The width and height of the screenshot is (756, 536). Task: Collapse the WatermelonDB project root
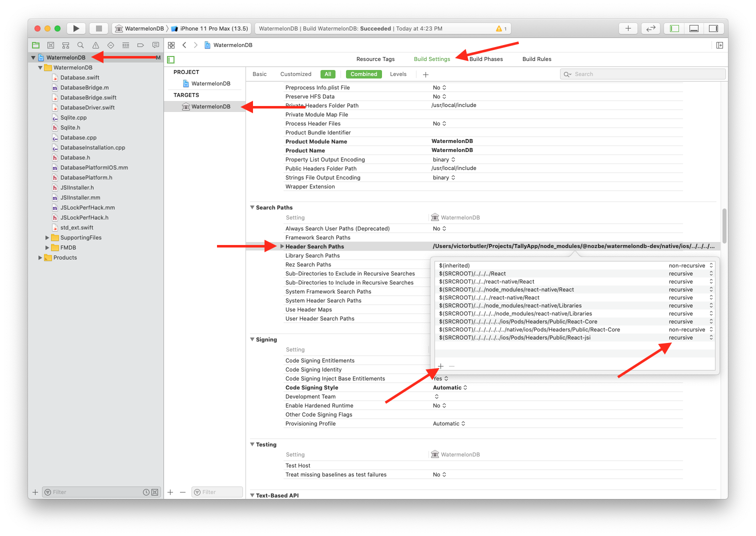pyautogui.click(x=33, y=57)
